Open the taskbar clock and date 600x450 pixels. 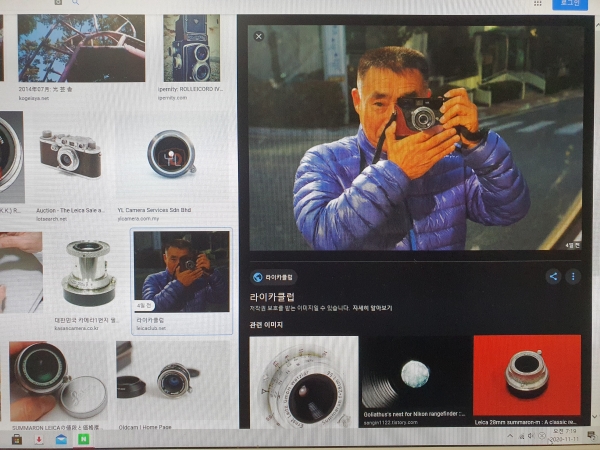[x=564, y=435]
